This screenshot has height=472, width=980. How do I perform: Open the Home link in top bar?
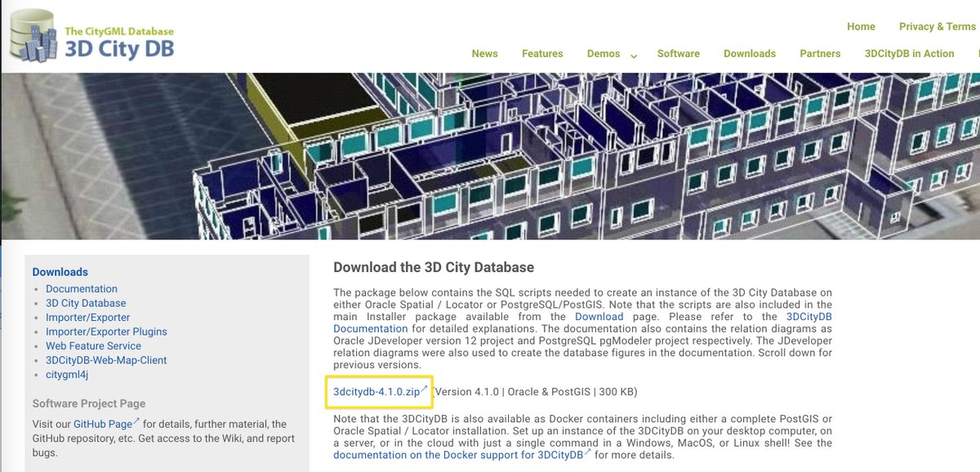(x=861, y=26)
